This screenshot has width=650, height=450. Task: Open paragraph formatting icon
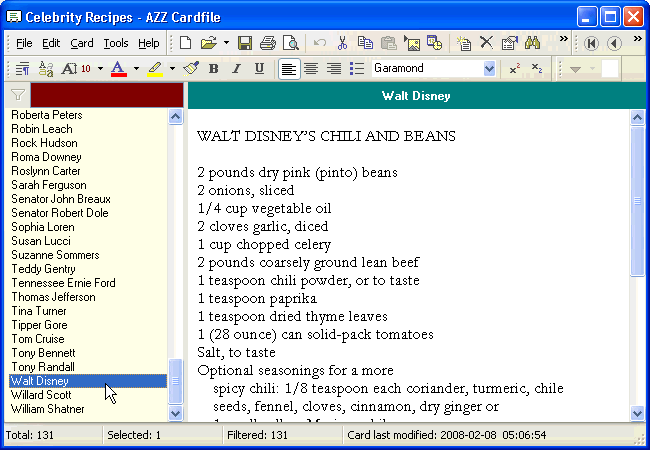[x=22, y=68]
